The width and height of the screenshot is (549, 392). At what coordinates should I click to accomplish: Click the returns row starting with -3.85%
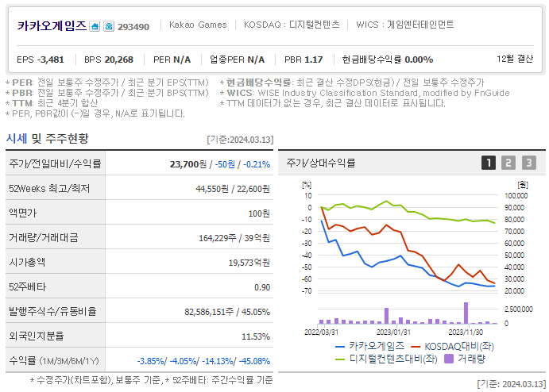[203, 361]
